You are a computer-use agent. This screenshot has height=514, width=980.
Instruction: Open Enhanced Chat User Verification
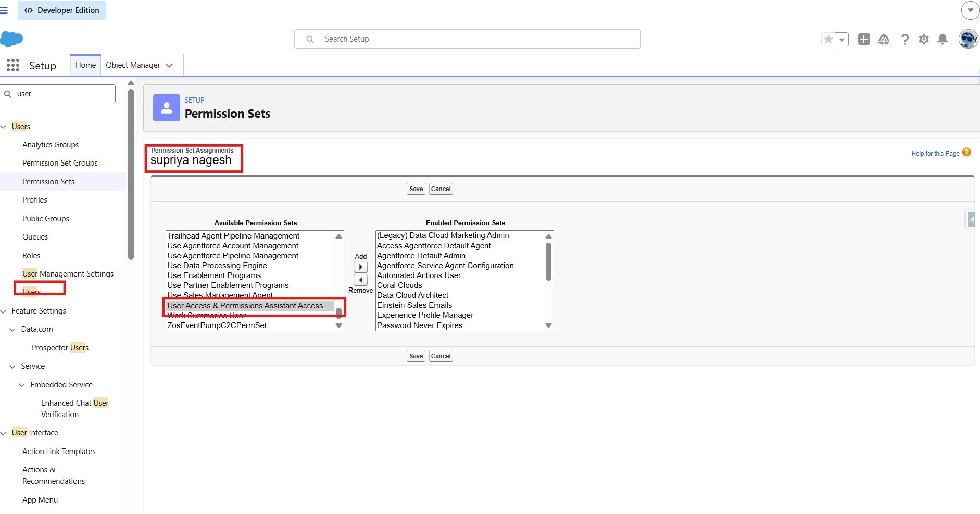pos(75,409)
